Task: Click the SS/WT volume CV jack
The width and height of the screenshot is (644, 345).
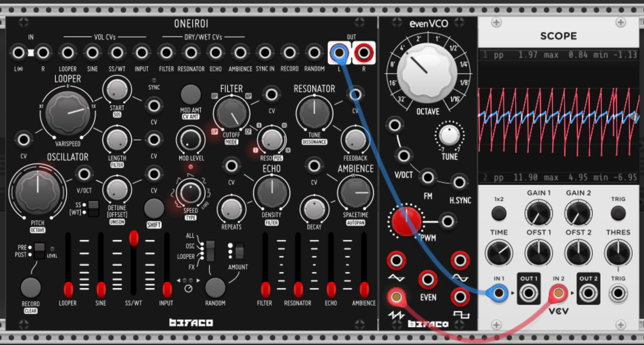Action: (x=117, y=53)
